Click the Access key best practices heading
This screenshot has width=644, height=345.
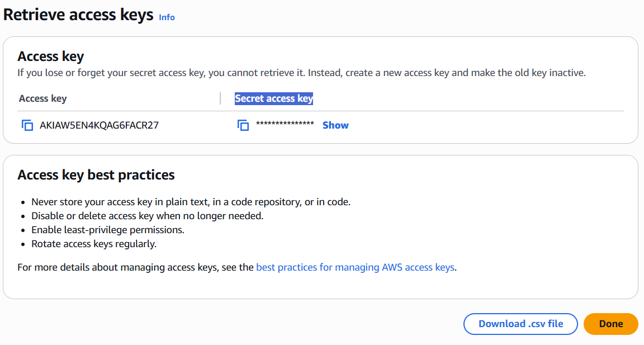point(96,175)
